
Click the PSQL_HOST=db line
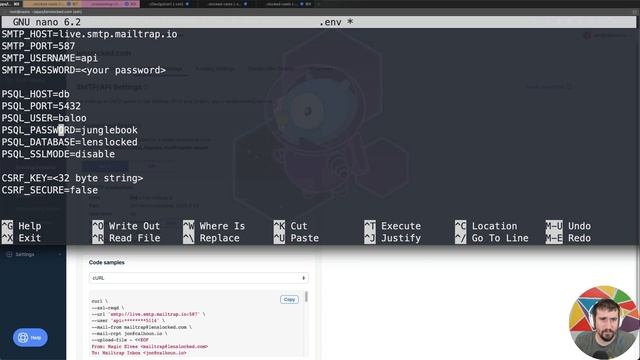click(x=36, y=94)
